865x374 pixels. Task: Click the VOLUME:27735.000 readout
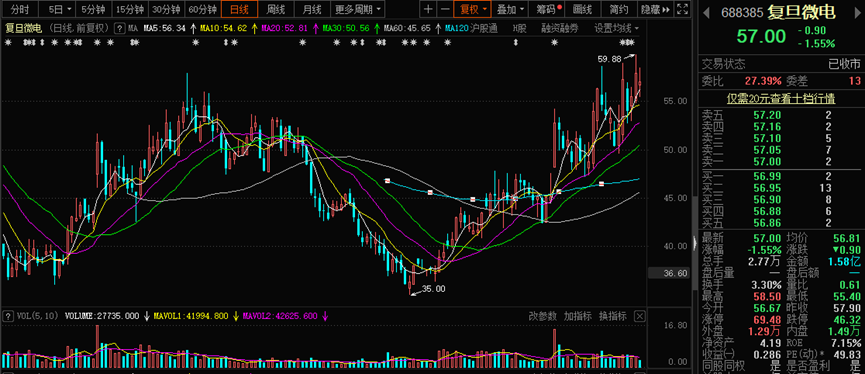tap(102, 316)
